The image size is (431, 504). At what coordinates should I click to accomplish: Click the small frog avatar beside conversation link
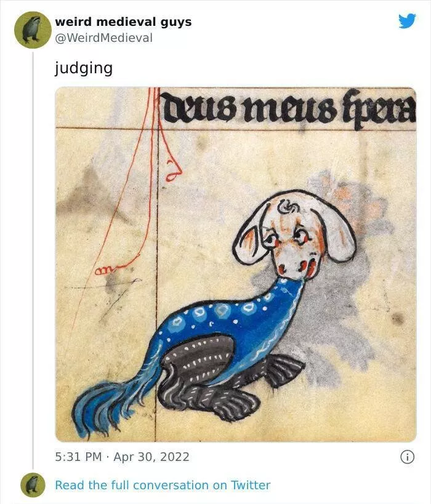[x=33, y=485]
